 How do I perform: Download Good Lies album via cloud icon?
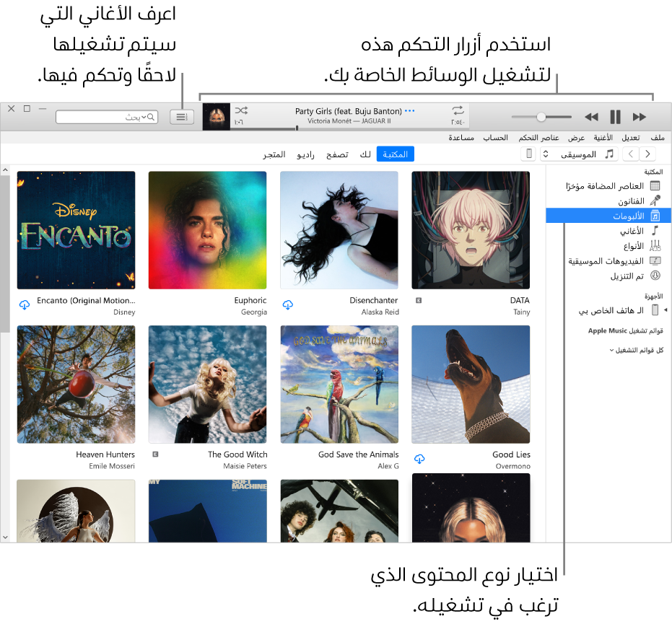pyautogui.click(x=419, y=459)
